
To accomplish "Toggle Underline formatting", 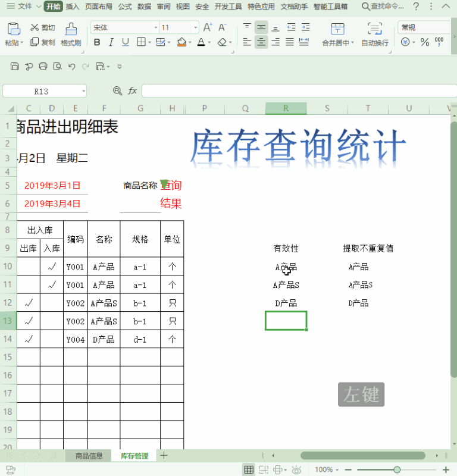I will (125, 42).
